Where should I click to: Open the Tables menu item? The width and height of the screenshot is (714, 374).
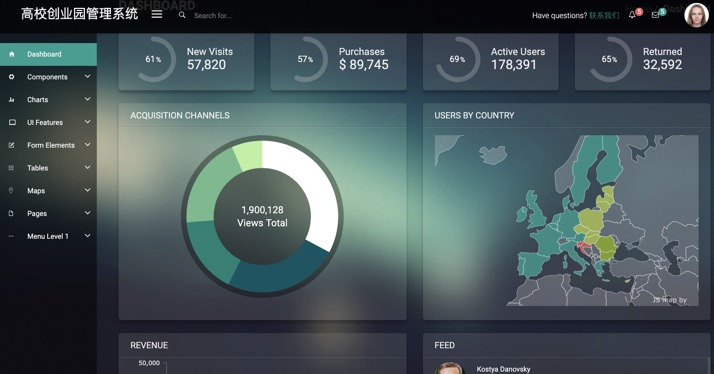48,168
